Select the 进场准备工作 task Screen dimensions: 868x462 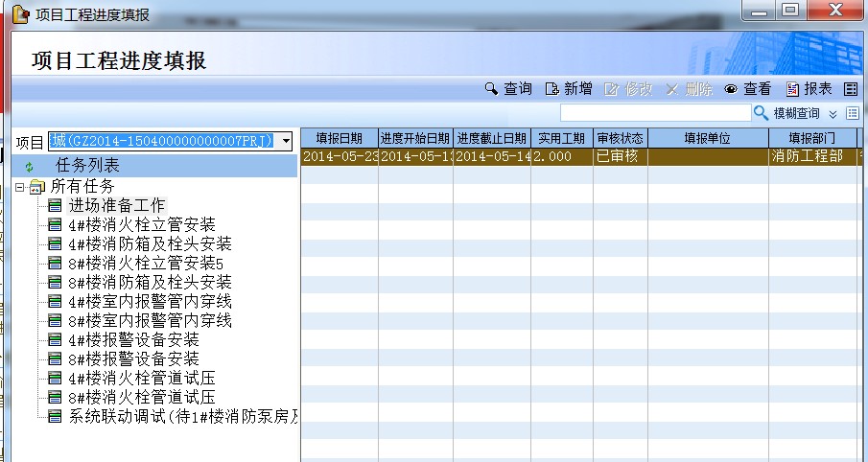[117, 205]
